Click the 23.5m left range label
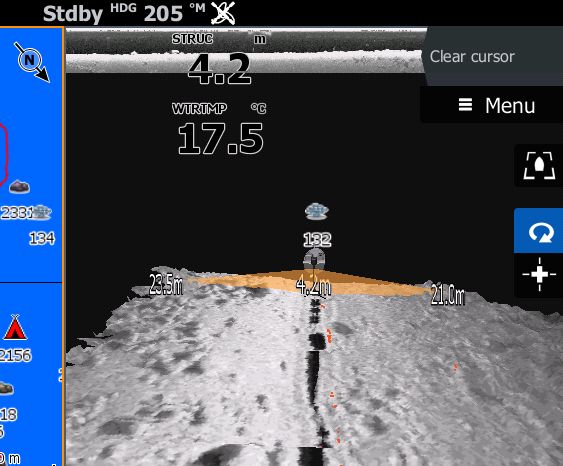The width and height of the screenshot is (563, 466). [166, 286]
